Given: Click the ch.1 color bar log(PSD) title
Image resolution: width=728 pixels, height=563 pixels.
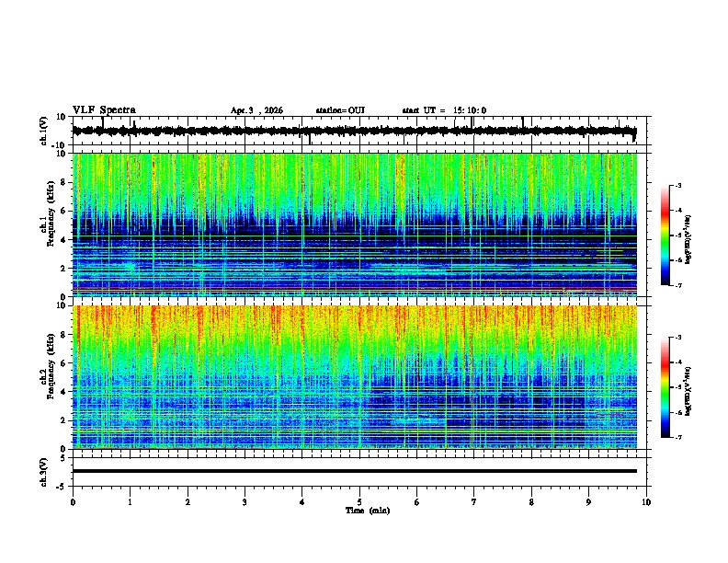Looking at the screenshot, I should pos(688,240).
